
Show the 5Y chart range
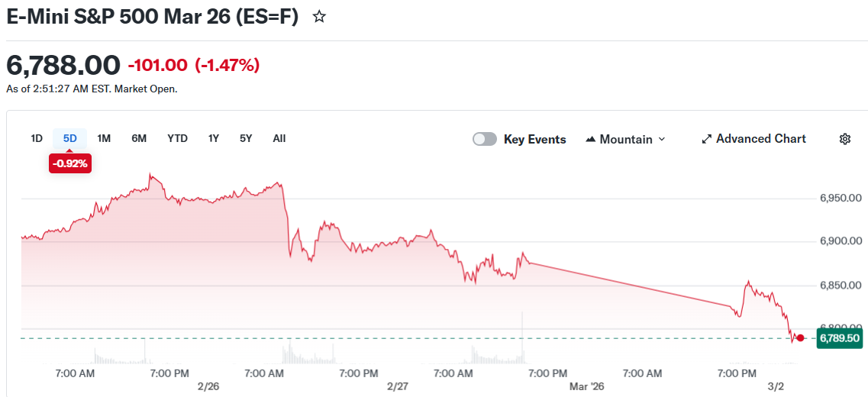pyautogui.click(x=246, y=138)
